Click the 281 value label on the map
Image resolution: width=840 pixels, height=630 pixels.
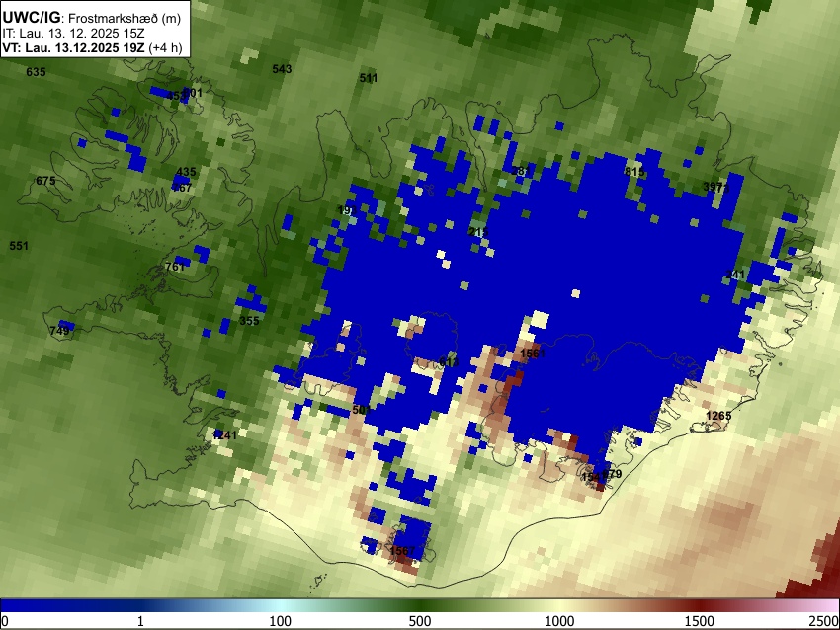(x=521, y=171)
